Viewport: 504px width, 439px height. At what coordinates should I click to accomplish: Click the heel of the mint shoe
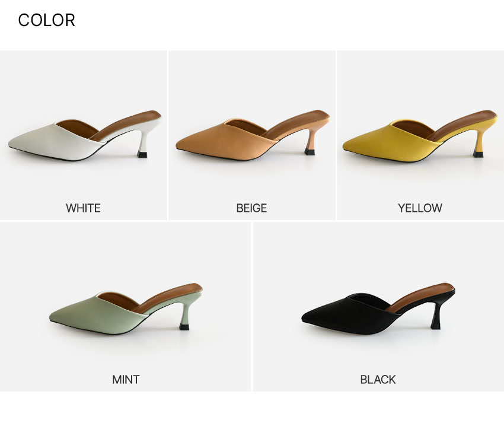point(184,317)
